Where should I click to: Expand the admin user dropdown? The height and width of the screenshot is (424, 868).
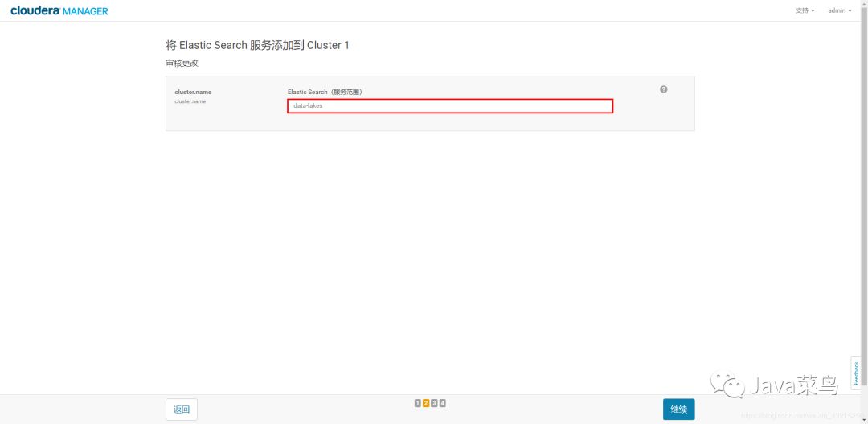(839, 10)
